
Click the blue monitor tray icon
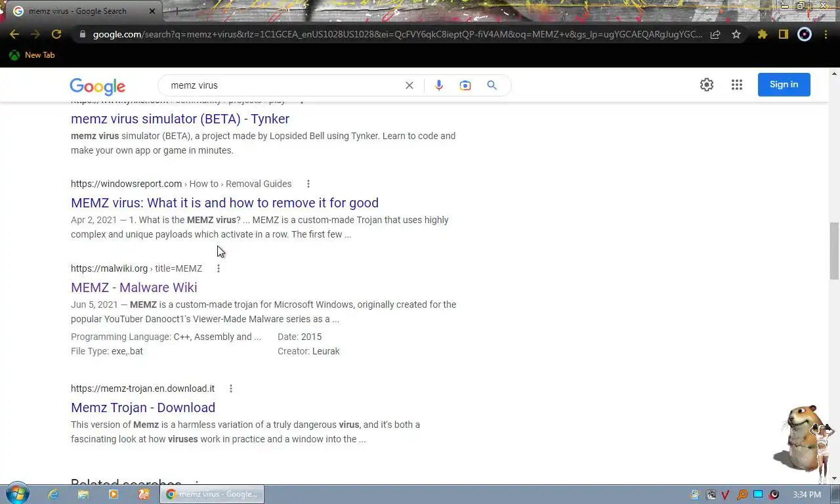[758, 494]
